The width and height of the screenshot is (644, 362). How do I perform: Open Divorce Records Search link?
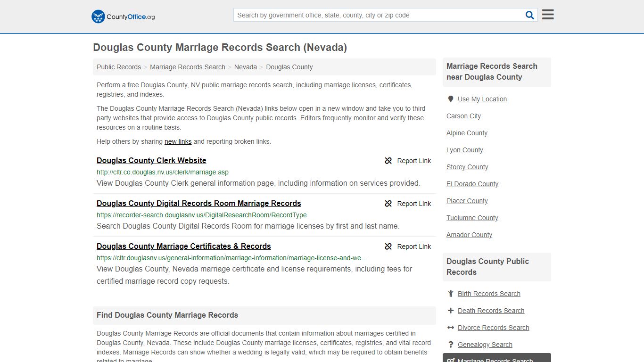pyautogui.click(x=494, y=328)
